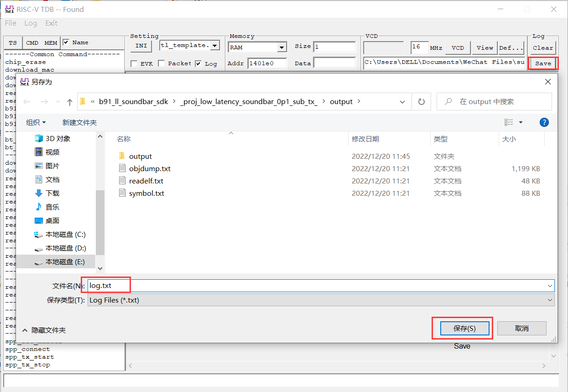Open the 组织 menu in dialog toolbar
The width and height of the screenshot is (568, 392).
(x=36, y=122)
